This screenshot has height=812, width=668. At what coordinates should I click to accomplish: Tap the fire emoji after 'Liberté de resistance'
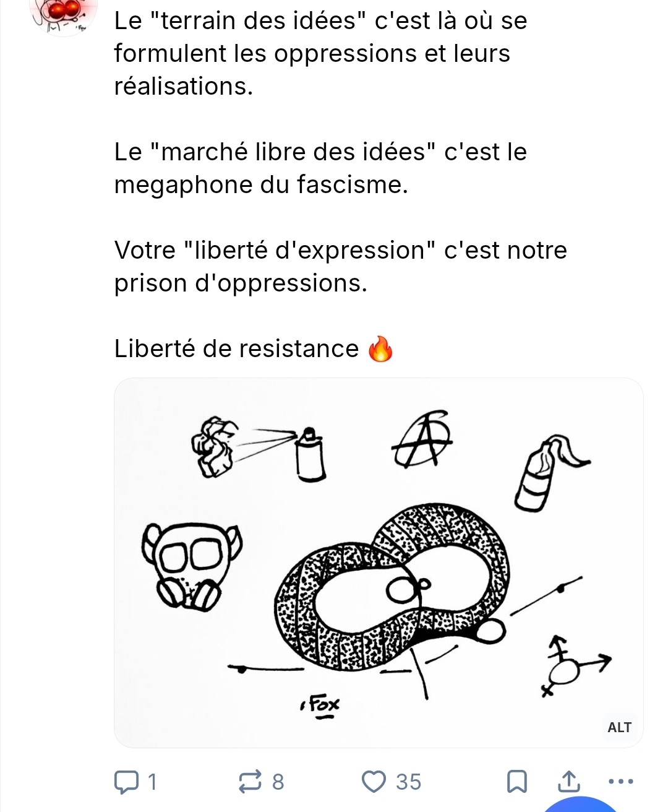380,349
